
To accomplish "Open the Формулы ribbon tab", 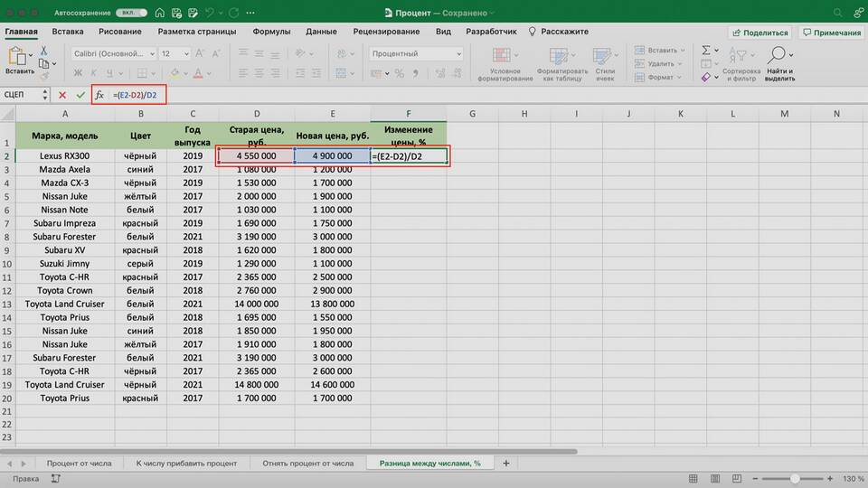I will pos(271,32).
